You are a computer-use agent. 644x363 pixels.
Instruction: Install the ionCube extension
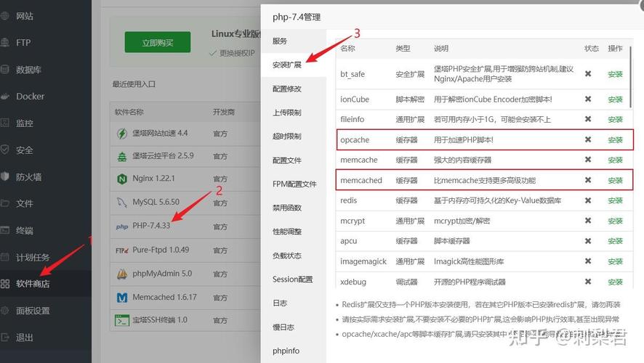tap(615, 99)
